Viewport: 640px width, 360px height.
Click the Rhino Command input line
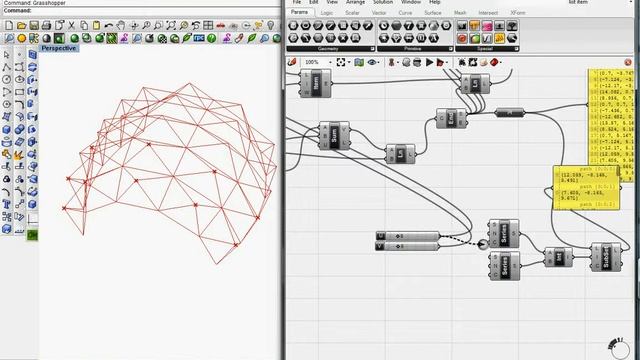141,11
